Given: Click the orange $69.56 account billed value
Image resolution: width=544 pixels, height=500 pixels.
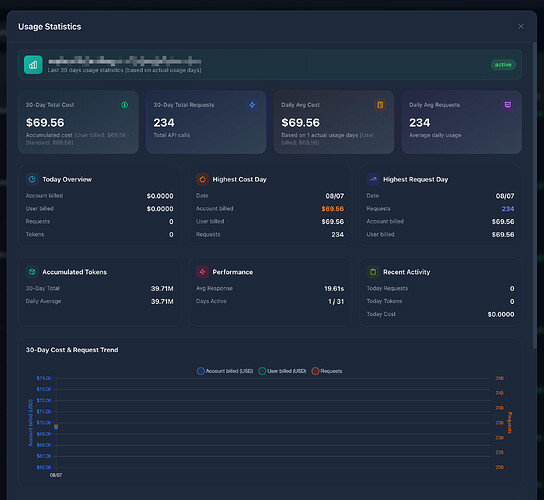Looking at the screenshot, I should pyautogui.click(x=332, y=209).
